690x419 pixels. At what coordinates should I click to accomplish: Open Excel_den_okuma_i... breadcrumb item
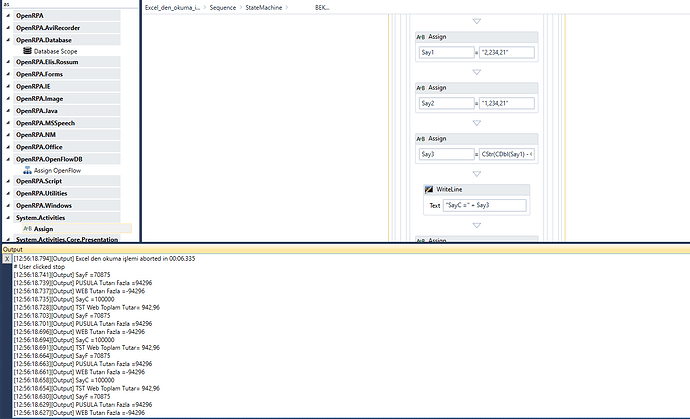pyautogui.click(x=172, y=7)
